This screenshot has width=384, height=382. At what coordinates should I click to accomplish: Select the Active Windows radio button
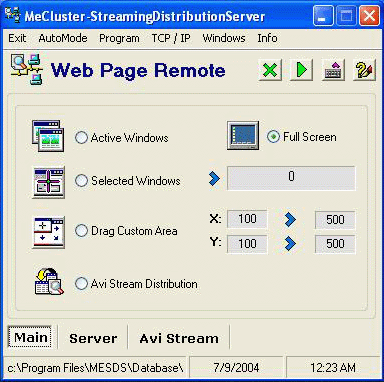pyautogui.click(x=81, y=138)
